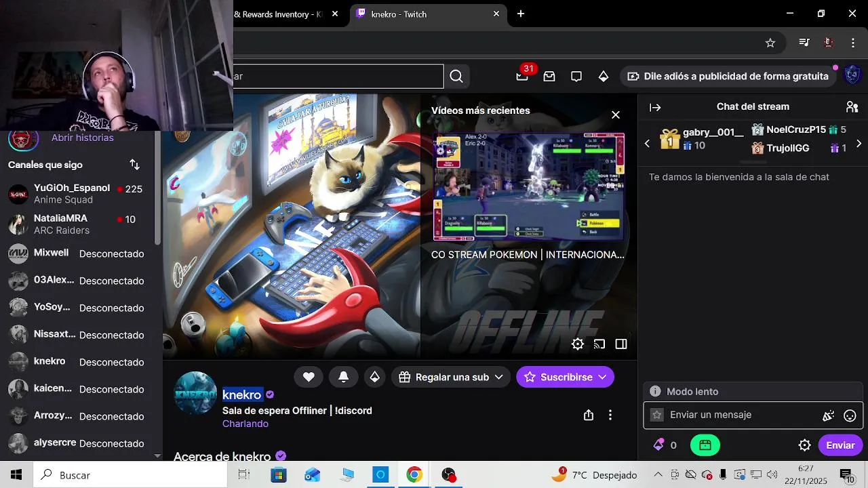The width and height of the screenshot is (868, 488).
Task: Open a new browser tab with plus
Action: click(x=521, y=14)
